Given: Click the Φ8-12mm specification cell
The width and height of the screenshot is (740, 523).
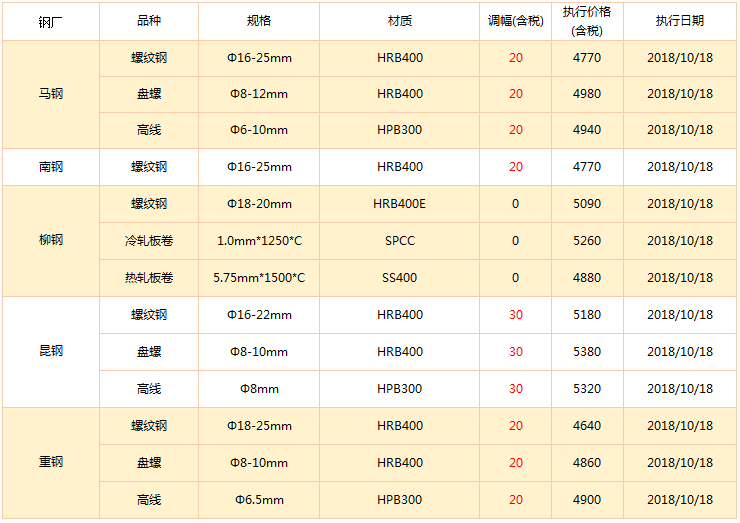Looking at the screenshot, I should (x=259, y=94).
